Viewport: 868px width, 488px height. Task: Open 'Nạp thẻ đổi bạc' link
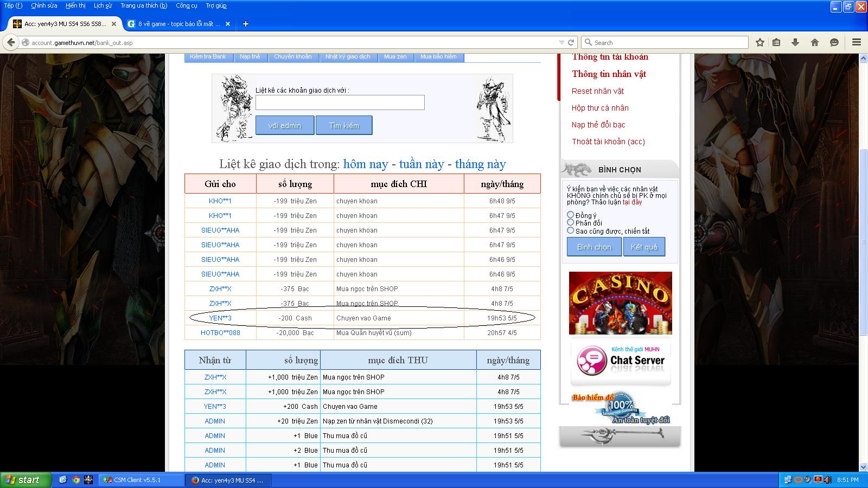598,125
